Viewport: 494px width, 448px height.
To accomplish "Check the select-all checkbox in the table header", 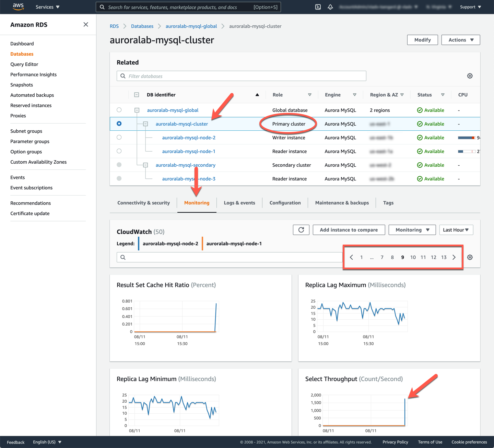I will pyautogui.click(x=136, y=94).
